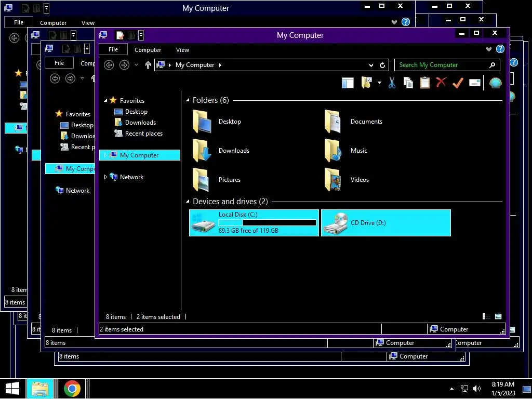Click the red X Delete icon
The image size is (532, 399).
point(441,83)
